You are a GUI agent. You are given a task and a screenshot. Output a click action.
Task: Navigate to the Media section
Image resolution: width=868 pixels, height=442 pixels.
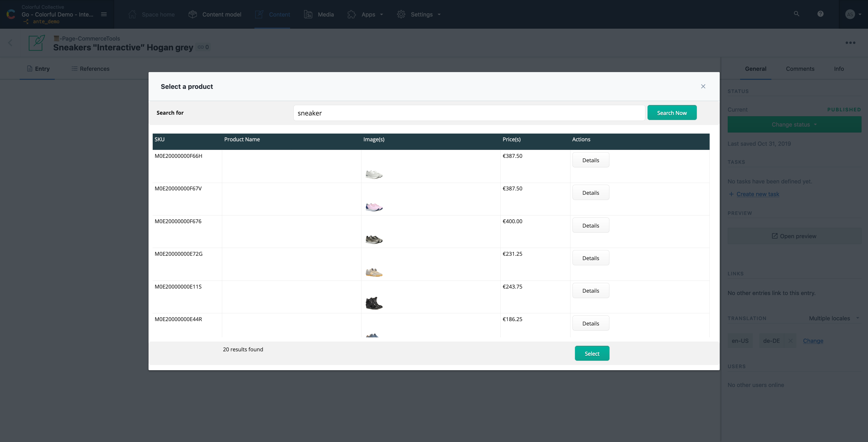tap(325, 14)
